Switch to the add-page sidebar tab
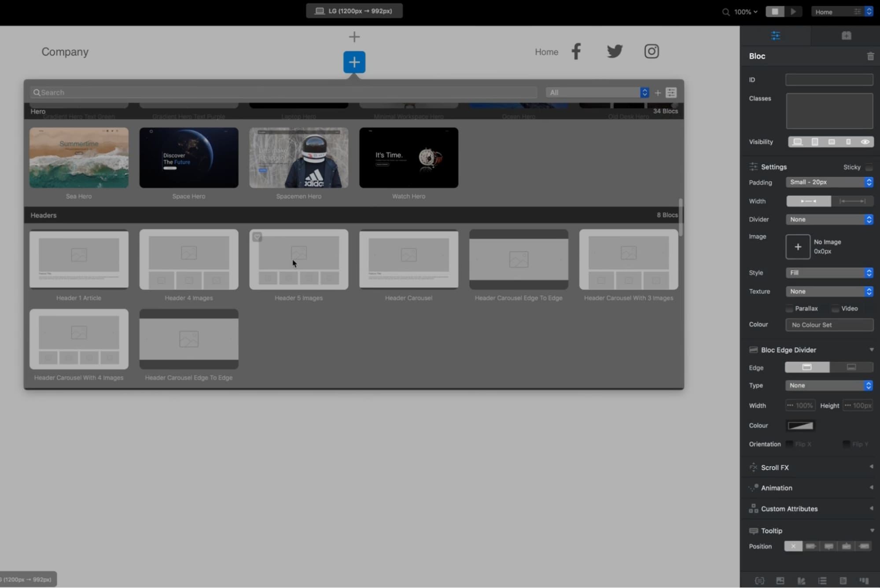The height and width of the screenshot is (588, 880). click(846, 36)
